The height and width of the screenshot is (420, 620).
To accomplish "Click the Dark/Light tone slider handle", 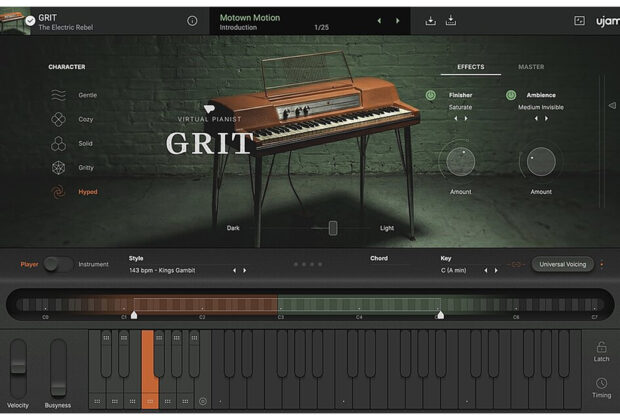I will coord(333,228).
